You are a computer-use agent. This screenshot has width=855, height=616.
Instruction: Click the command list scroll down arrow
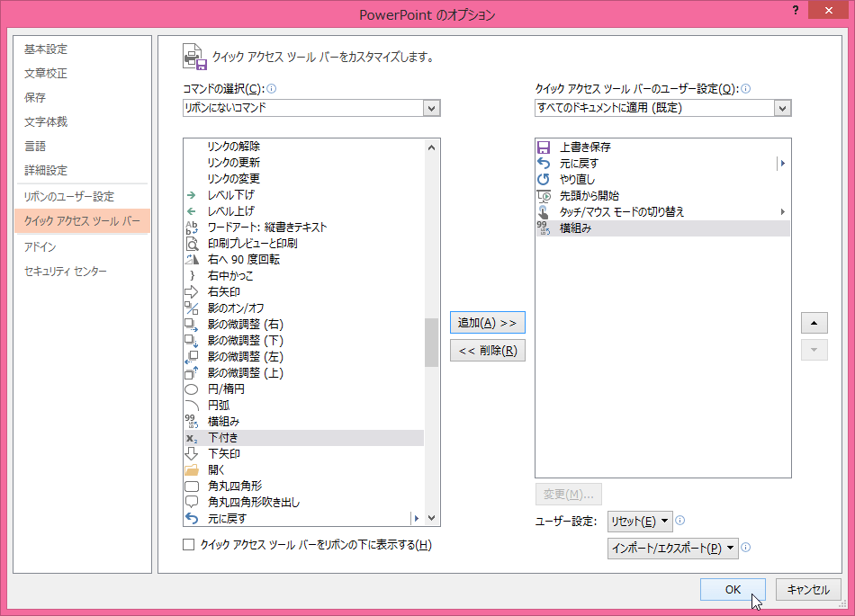tap(431, 518)
